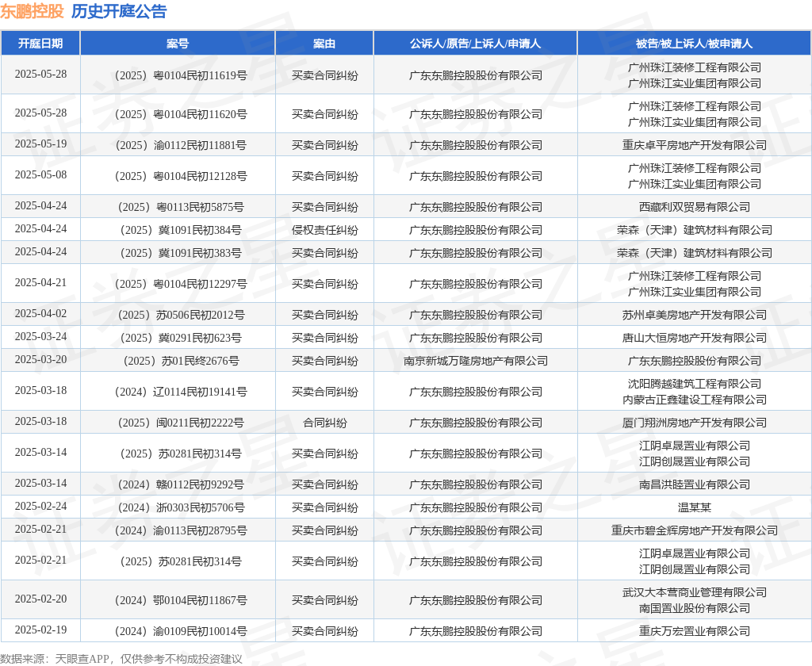The height and width of the screenshot is (666, 812).
Task: Select the 案由 column header
Action: coord(324,44)
